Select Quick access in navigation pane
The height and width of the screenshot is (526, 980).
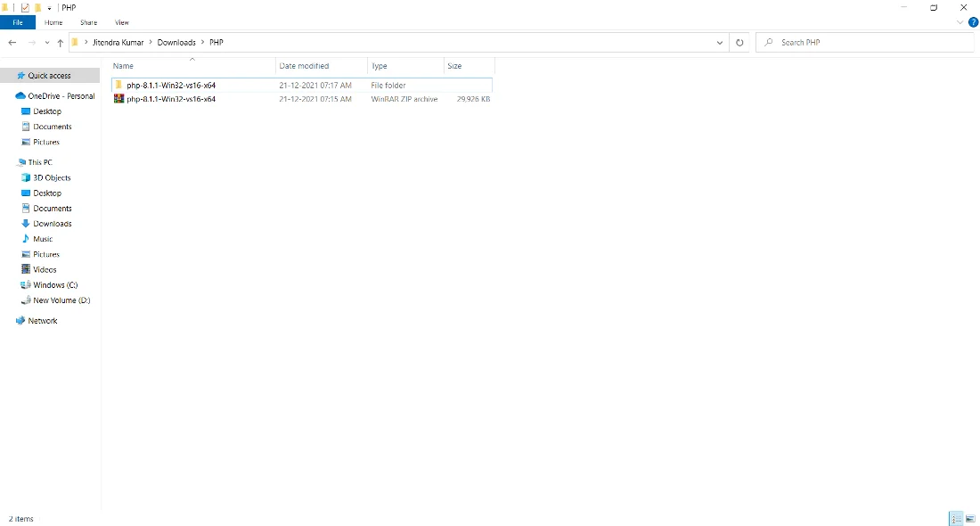49,76
